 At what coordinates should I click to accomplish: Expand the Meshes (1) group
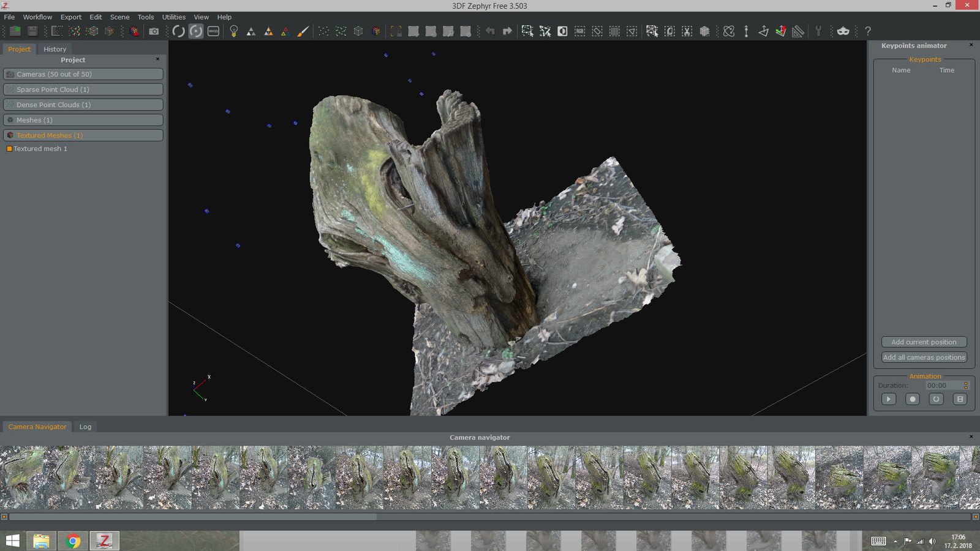[x=83, y=120]
